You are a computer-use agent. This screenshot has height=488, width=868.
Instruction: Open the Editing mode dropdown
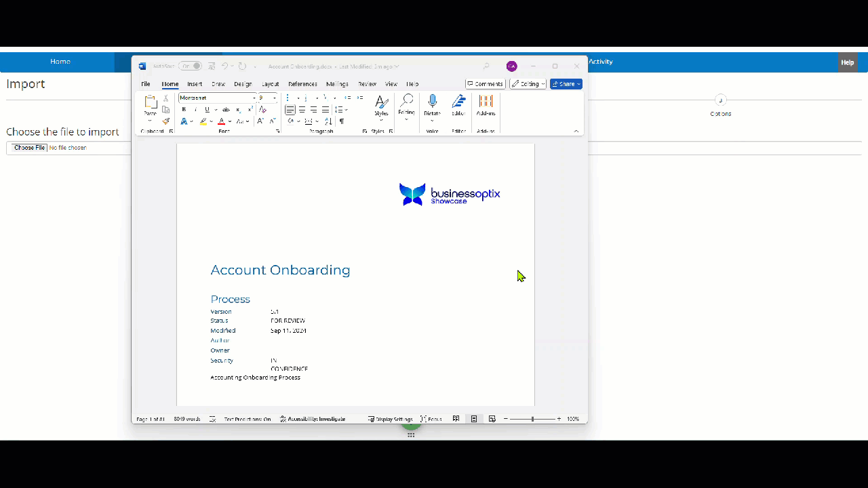point(528,84)
